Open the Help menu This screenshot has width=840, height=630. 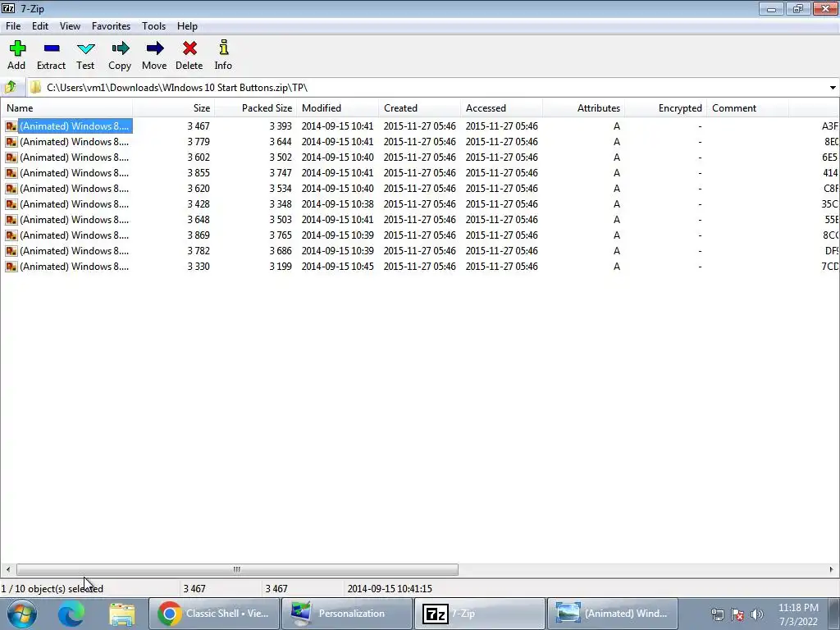click(x=188, y=26)
